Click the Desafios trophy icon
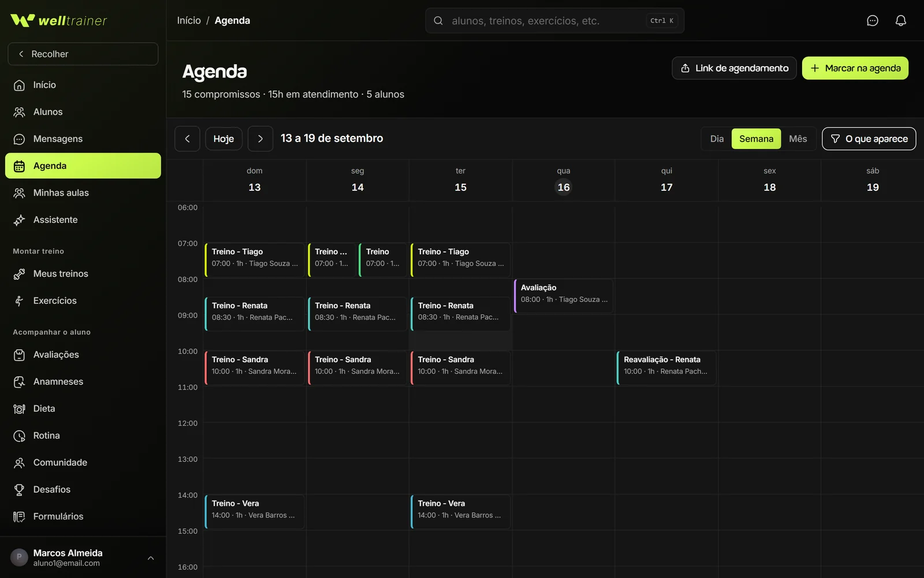Viewport: 924px width, 578px height. pyautogui.click(x=19, y=490)
